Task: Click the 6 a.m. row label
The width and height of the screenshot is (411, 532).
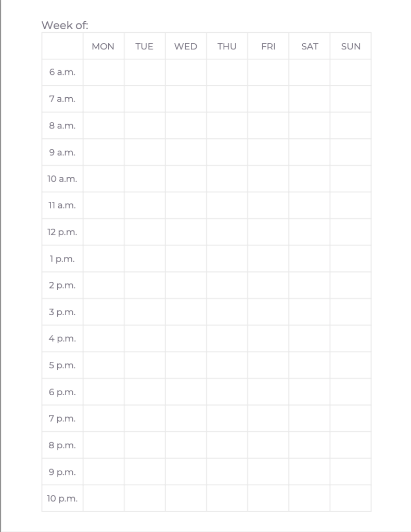Action: pos(62,72)
